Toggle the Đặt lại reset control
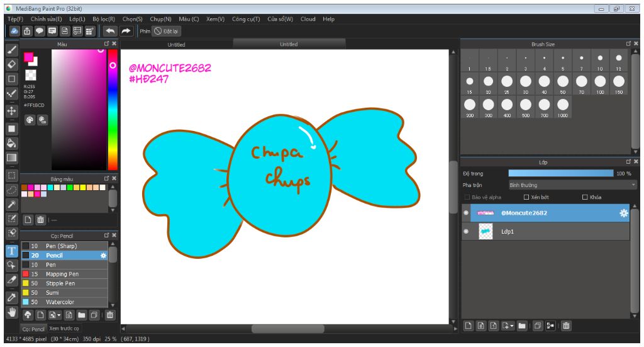The width and height of the screenshot is (644, 347). coord(166,31)
